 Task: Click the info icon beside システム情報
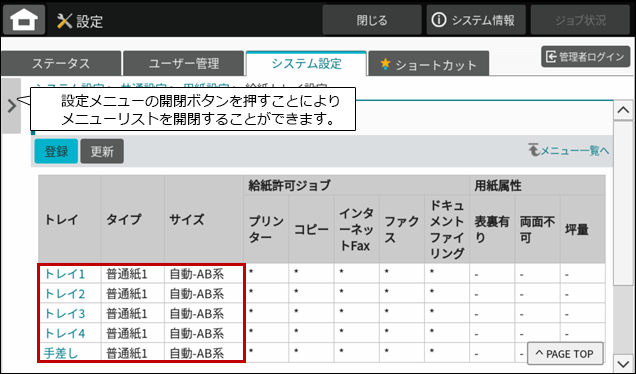(438, 20)
